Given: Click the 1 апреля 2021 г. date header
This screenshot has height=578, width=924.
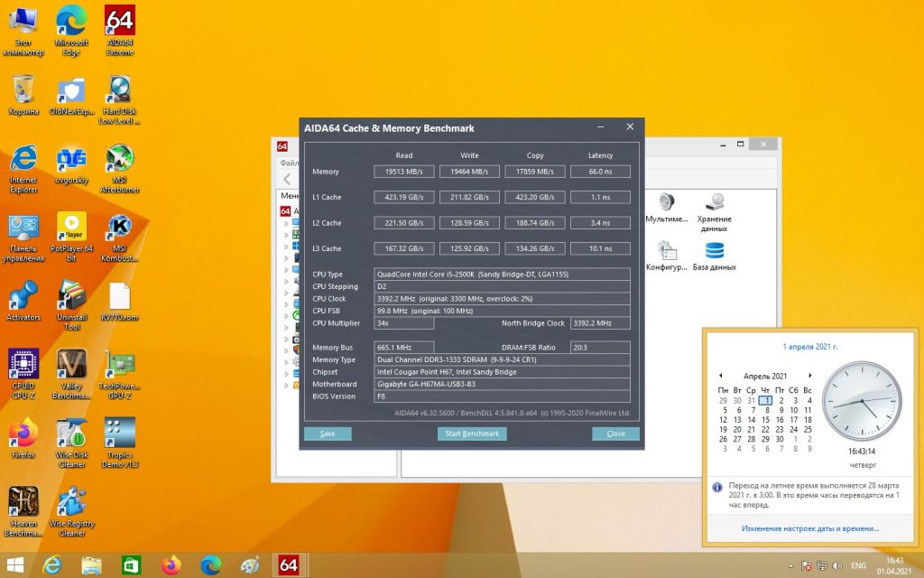Looking at the screenshot, I should [810, 347].
